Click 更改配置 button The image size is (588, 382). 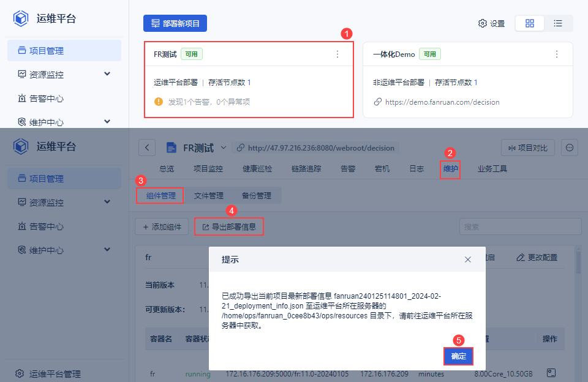(x=537, y=258)
